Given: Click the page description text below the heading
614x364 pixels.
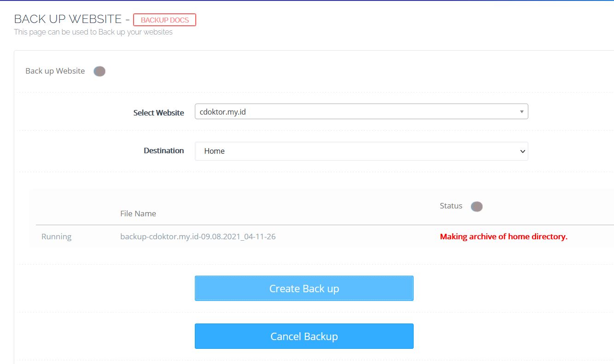Looking at the screenshot, I should 94,32.
